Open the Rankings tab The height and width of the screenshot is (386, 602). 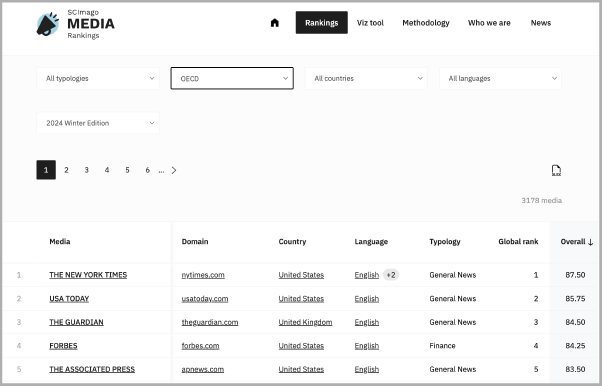[x=321, y=23]
